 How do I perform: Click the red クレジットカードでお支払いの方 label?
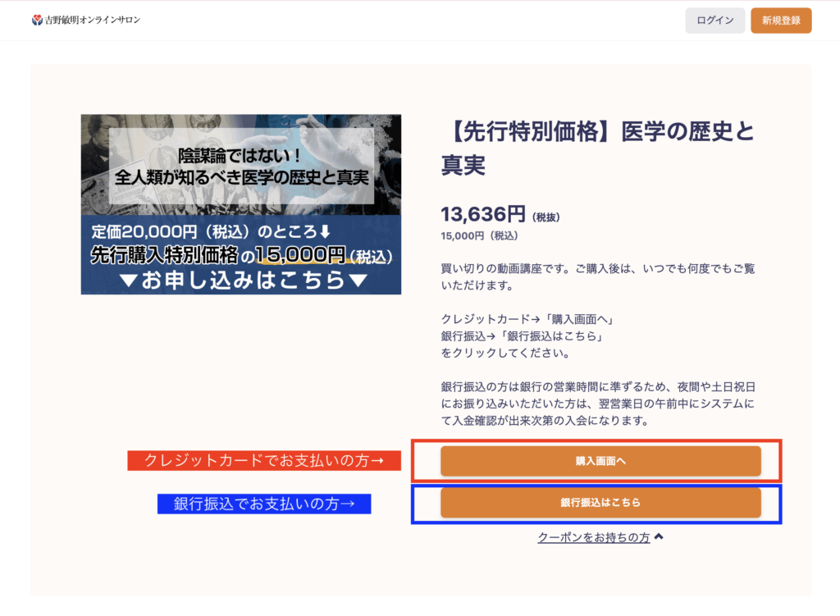(x=263, y=461)
